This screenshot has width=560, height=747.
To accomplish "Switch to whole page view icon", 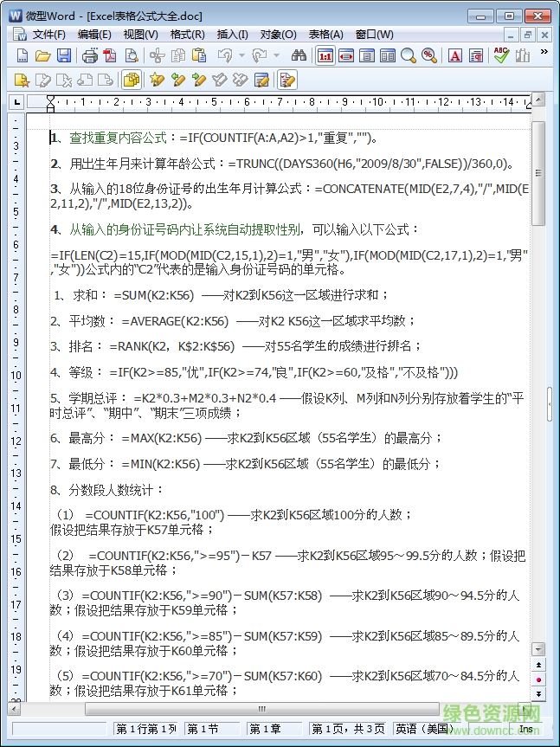I will coord(367,55).
